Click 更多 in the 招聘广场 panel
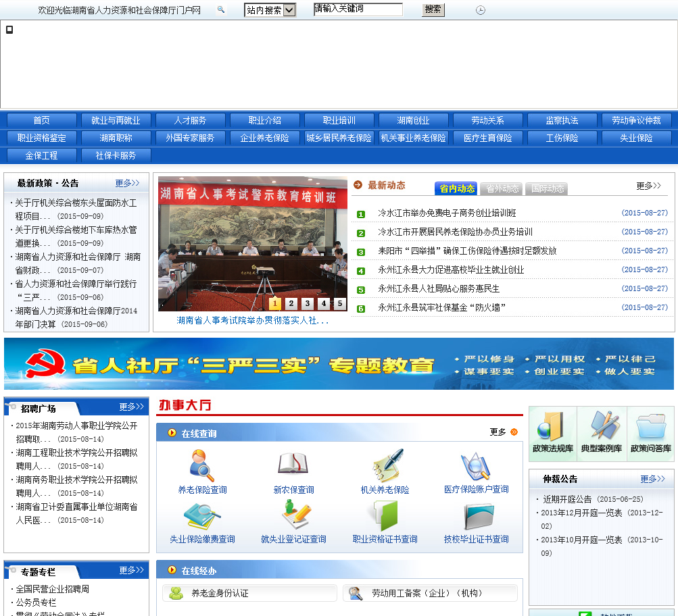678x616 pixels. [131, 407]
